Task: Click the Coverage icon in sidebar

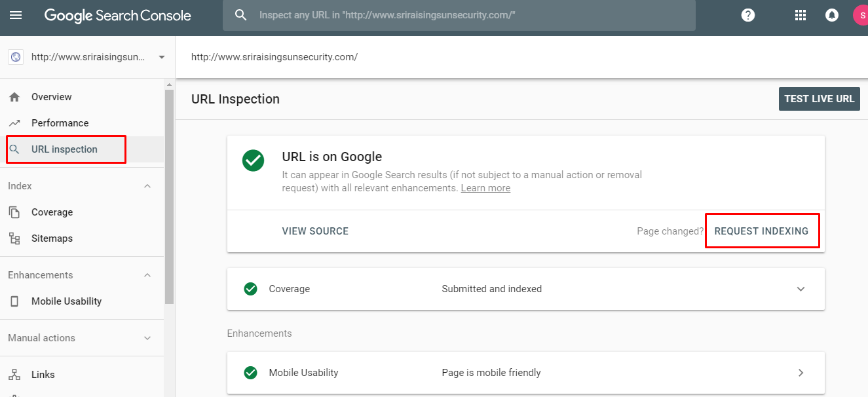Action: pyautogui.click(x=13, y=212)
